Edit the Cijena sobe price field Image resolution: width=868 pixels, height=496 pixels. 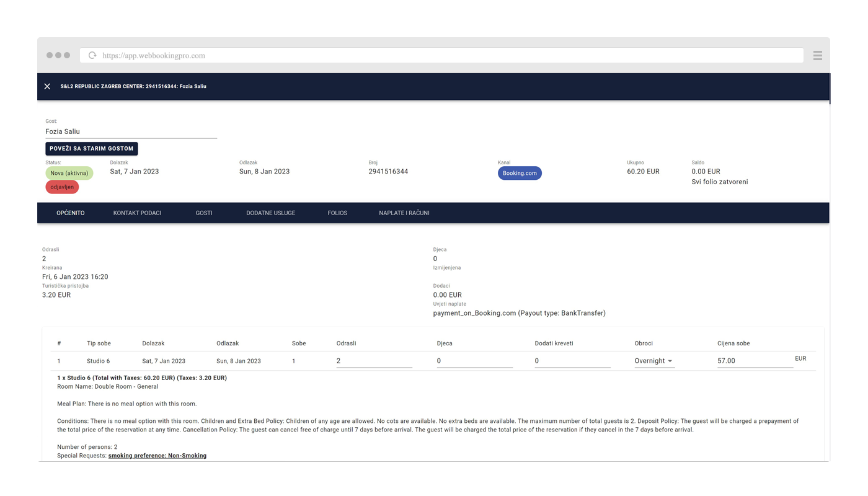(x=755, y=361)
